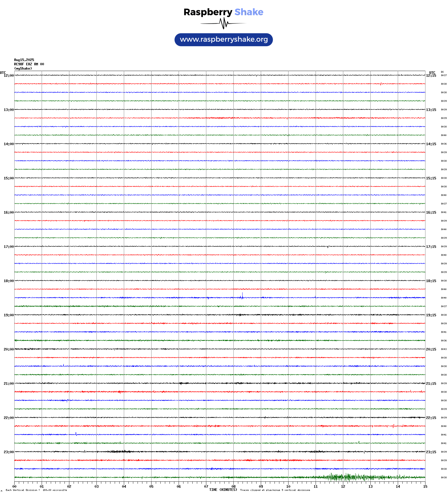
Task: Click the 19:00 hour label on left axis
Action: pos(9,315)
